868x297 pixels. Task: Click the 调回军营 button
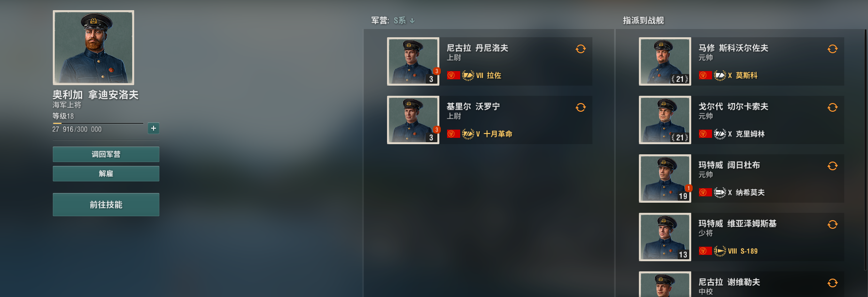pos(106,154)
